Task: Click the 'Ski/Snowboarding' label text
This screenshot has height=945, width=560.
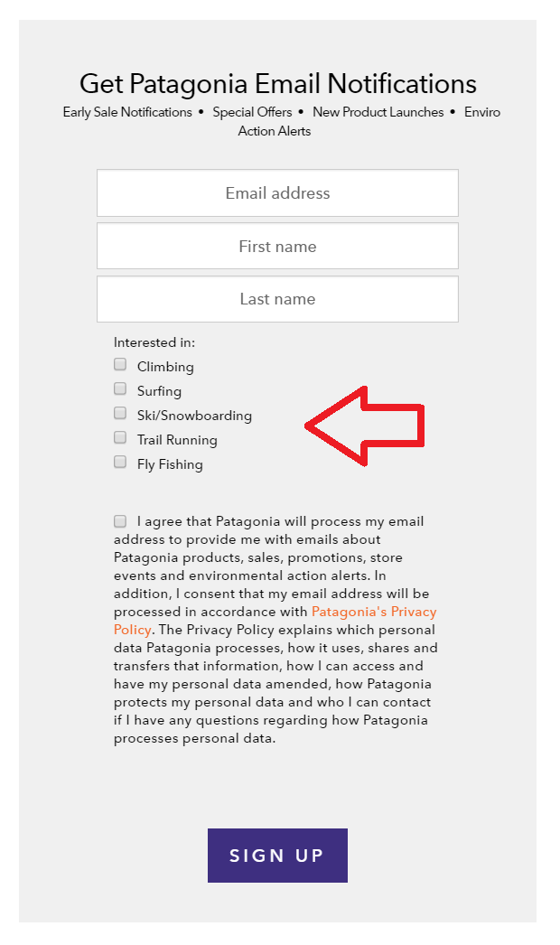Action: pyautogui.click(x=194, y=416)
